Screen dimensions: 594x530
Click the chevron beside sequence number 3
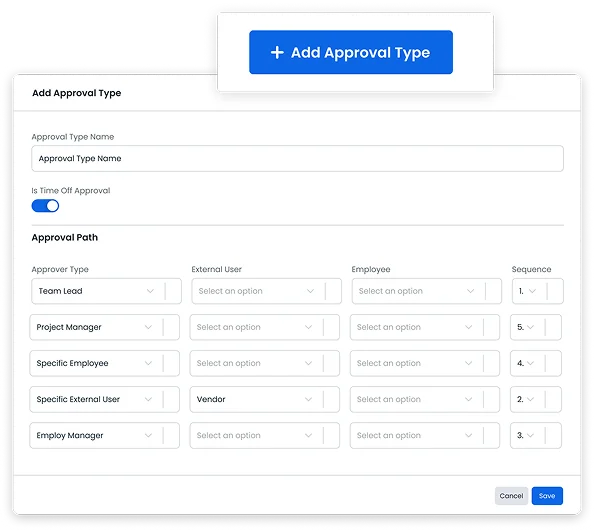530,435
